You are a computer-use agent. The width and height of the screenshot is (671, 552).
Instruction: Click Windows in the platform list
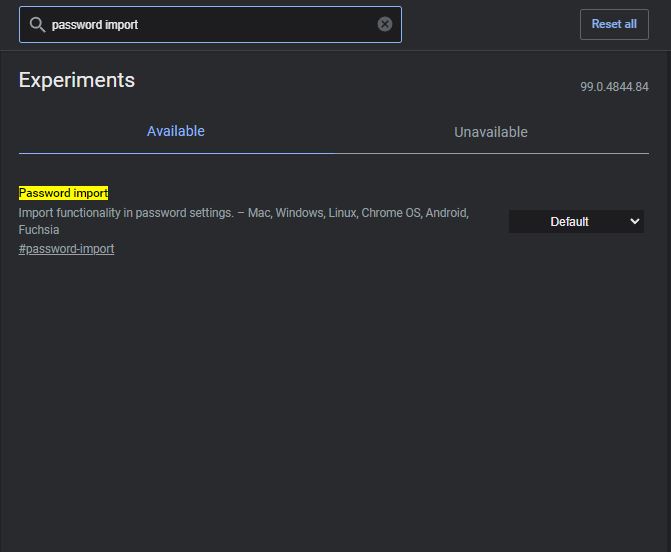[299, 213]
